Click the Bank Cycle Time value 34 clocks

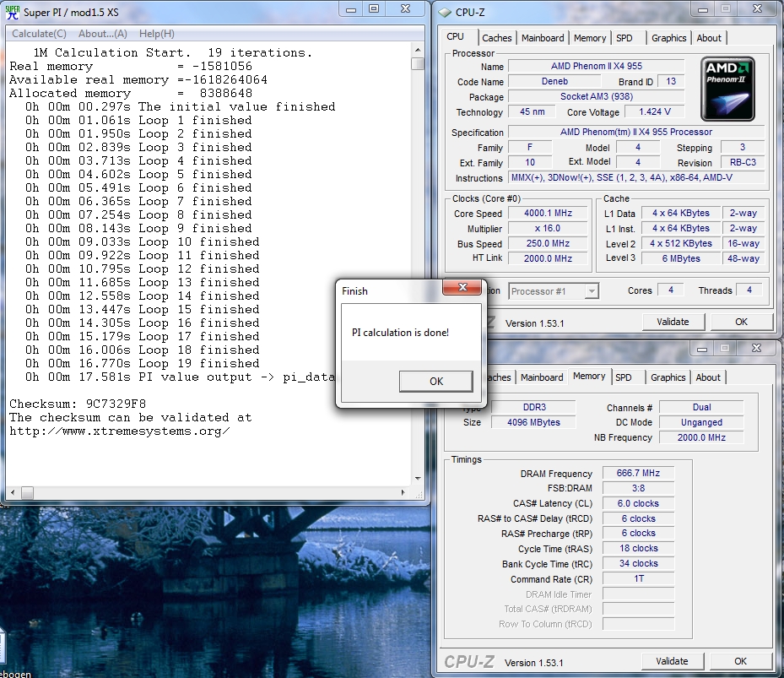point(638,564)
